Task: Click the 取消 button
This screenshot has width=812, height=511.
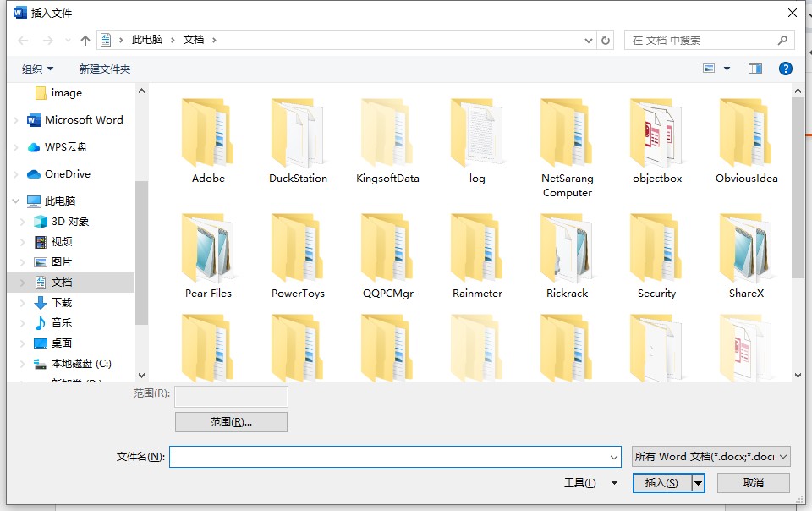Action: [x=753, y=483]
